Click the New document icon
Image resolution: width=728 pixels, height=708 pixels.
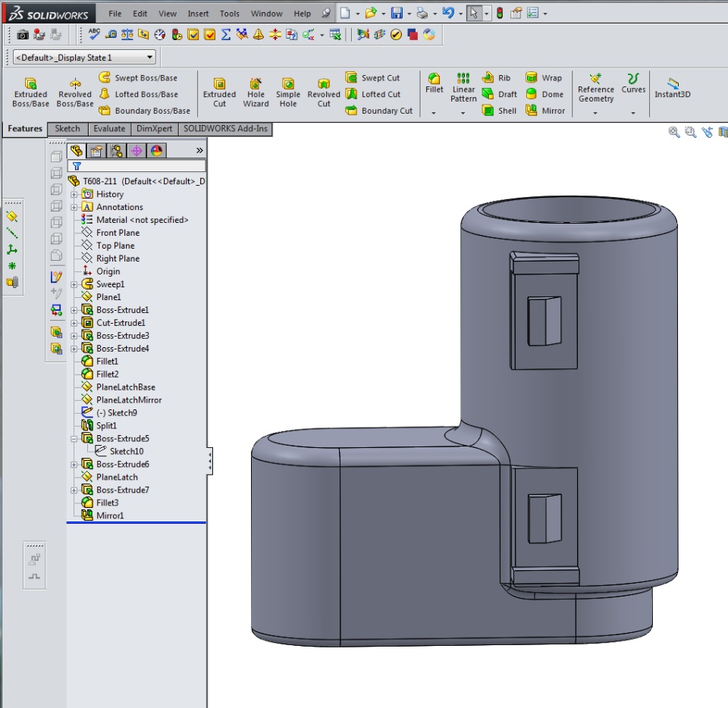(x=345, y=13)
